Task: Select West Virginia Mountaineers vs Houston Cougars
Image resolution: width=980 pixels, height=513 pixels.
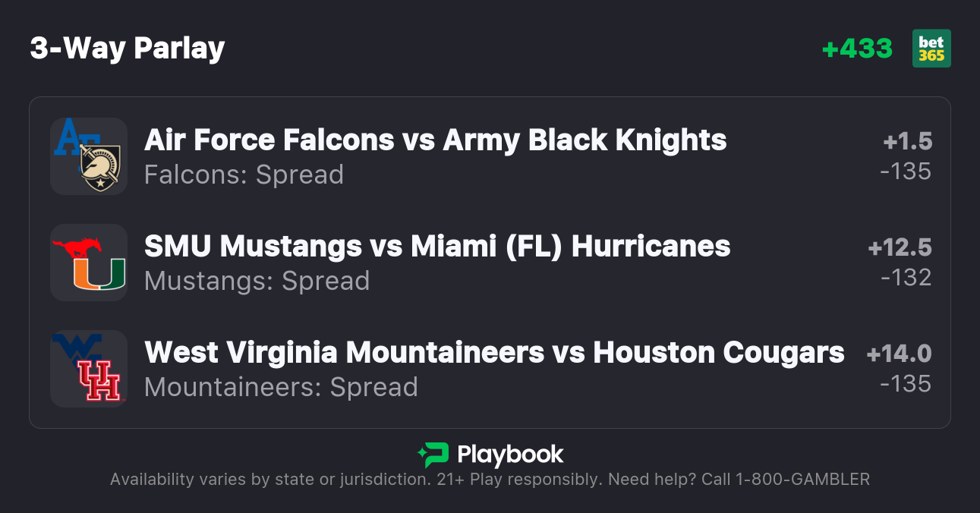Action: pos(494,353)
